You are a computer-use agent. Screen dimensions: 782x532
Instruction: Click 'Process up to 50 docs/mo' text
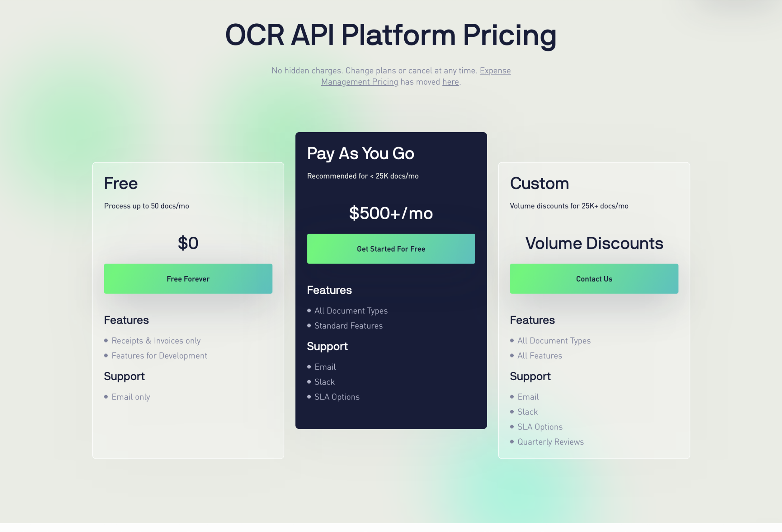click(146, 206)
